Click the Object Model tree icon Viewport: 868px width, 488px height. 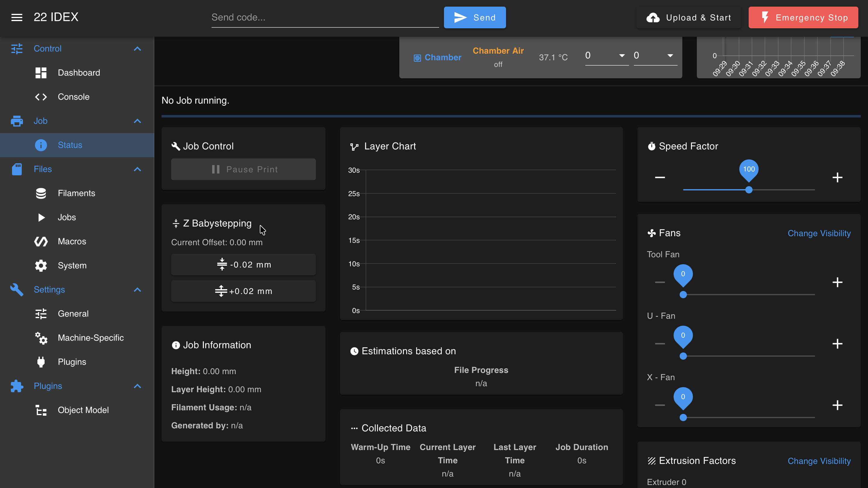41,410
